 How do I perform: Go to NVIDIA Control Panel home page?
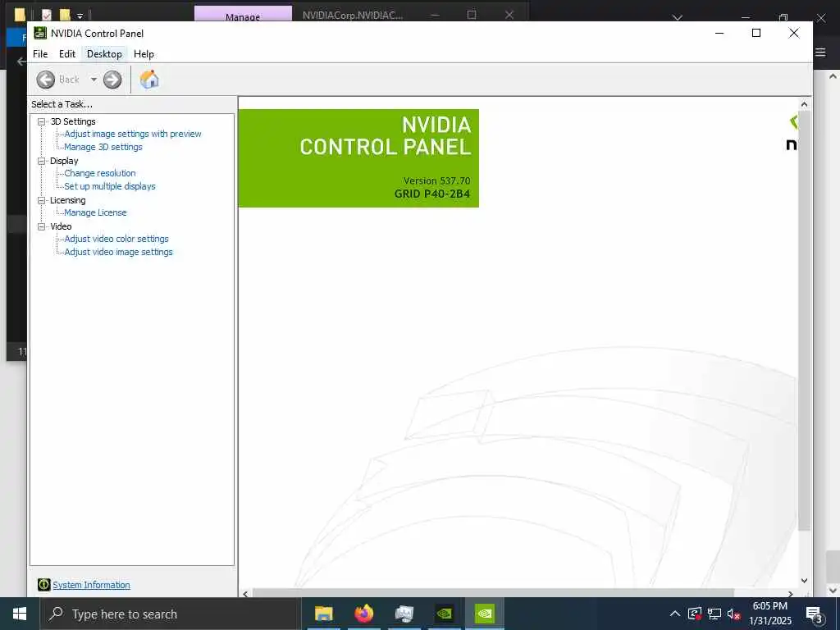tap(149, 80)
